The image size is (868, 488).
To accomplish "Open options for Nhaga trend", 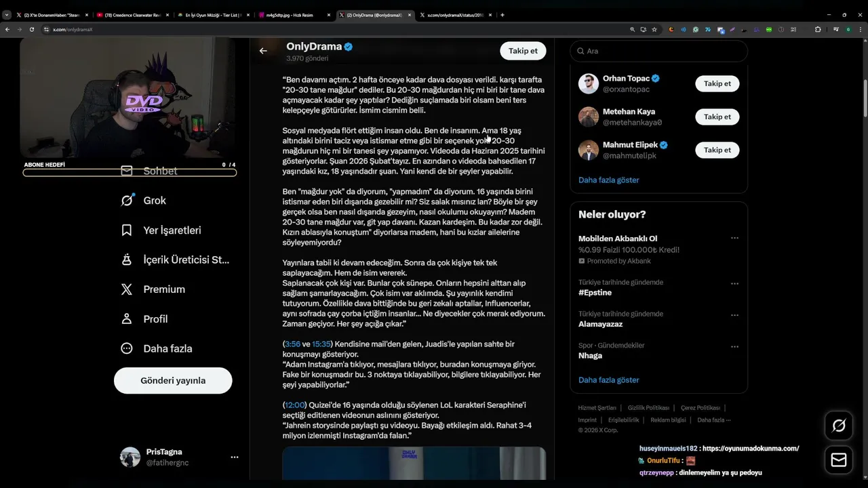I will tap(734, 346).
